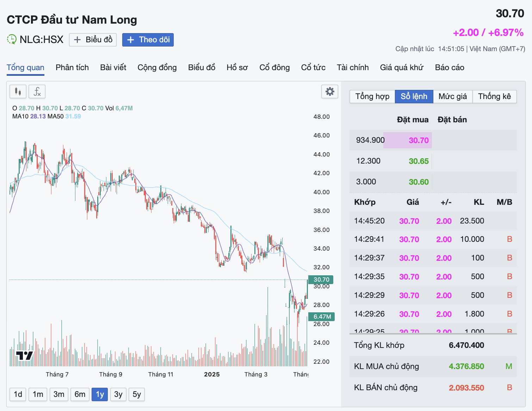Click the MA10 28.13 indicator label
532x411 pixels.
click(x=29, y=116)
